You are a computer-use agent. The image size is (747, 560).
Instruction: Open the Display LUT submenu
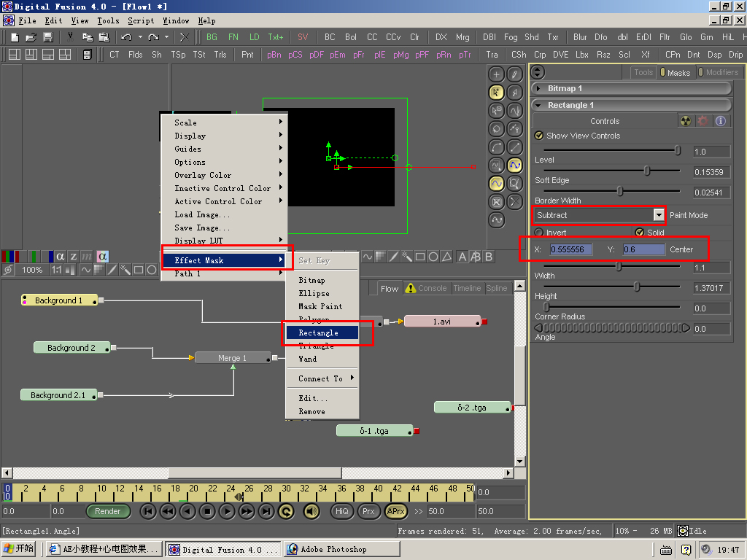(x=225, y=241)
